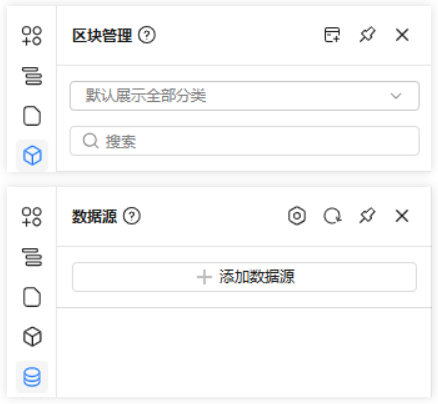
Task: Pin the 区块管理 panel
Action: [x=367, y=35]
